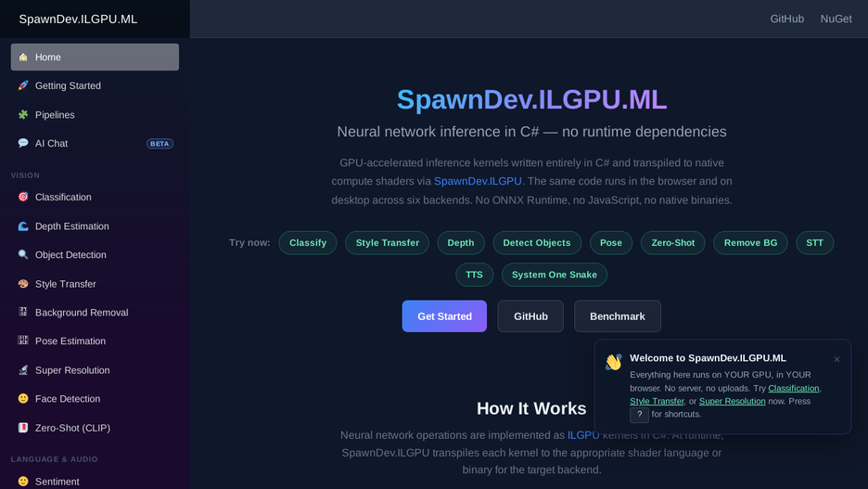
Task: Open the Background Removal sidebar item
Action: (95, 313)
